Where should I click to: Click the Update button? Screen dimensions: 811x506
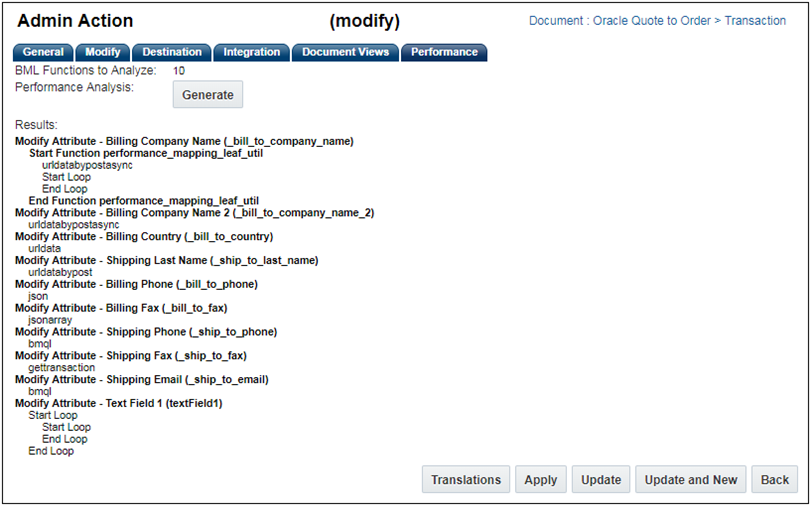(601, 480)
